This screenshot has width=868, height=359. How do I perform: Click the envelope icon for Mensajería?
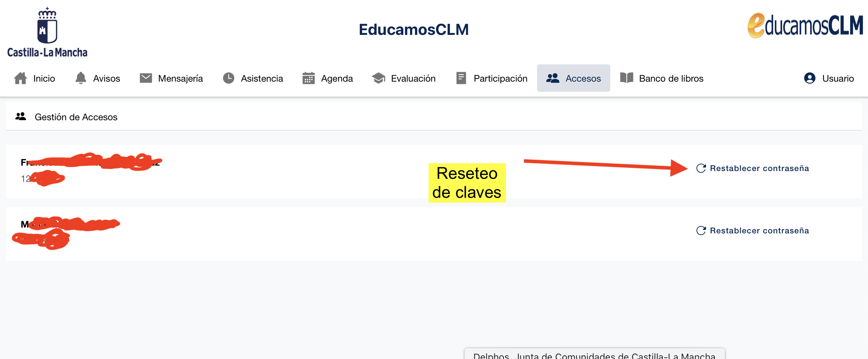(x=146, y=78)
